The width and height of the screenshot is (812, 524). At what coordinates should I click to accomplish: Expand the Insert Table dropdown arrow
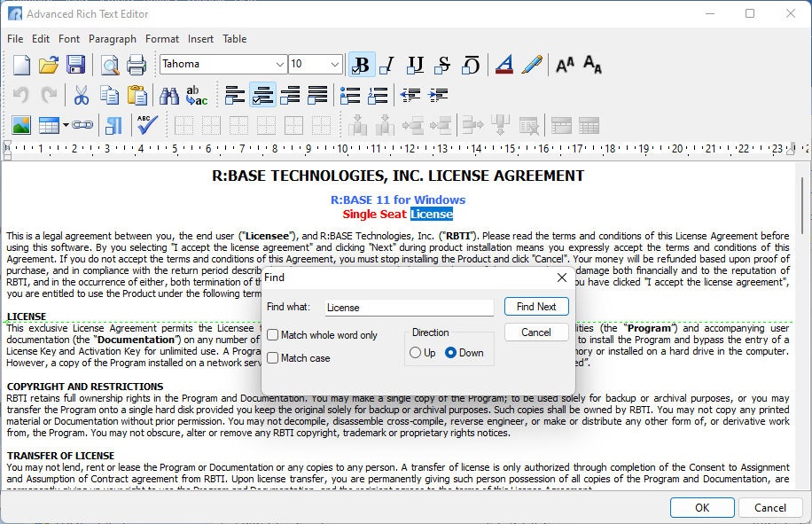(x=66, y=125)
